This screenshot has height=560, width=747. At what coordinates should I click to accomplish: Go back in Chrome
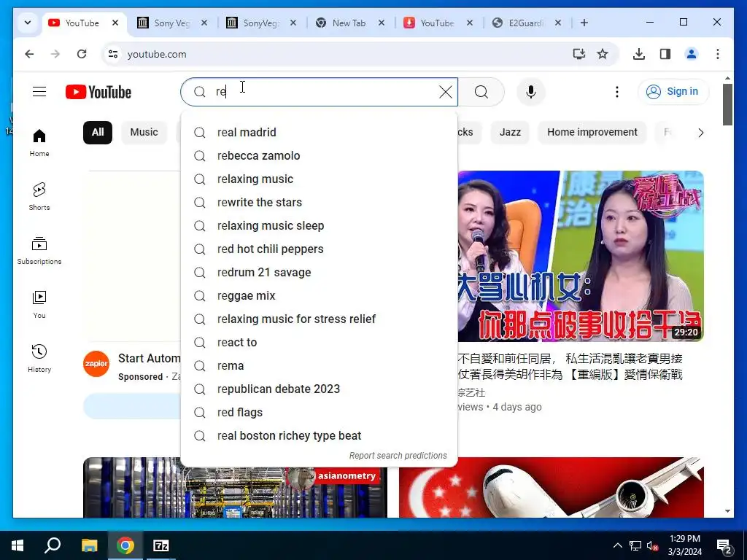tap(29, 54)
